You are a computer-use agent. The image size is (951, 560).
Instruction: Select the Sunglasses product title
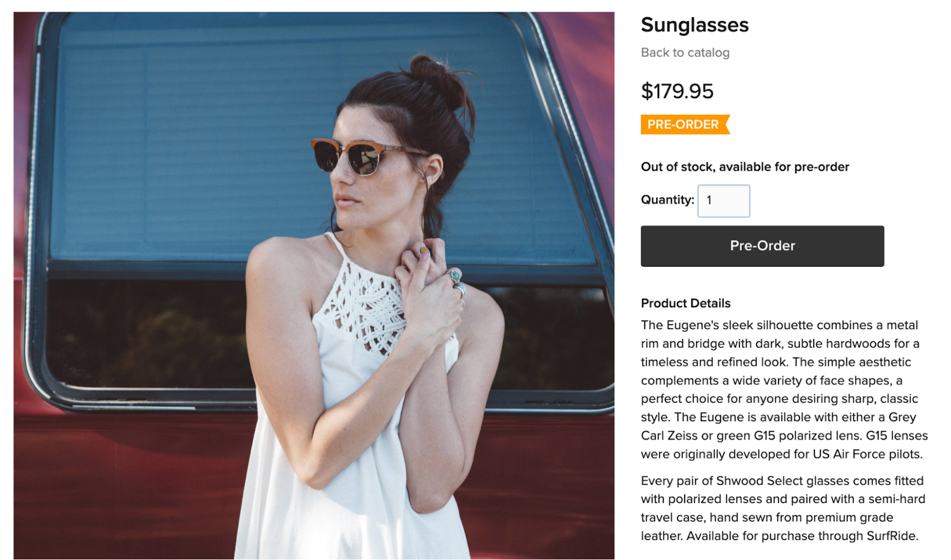[694, 25]
